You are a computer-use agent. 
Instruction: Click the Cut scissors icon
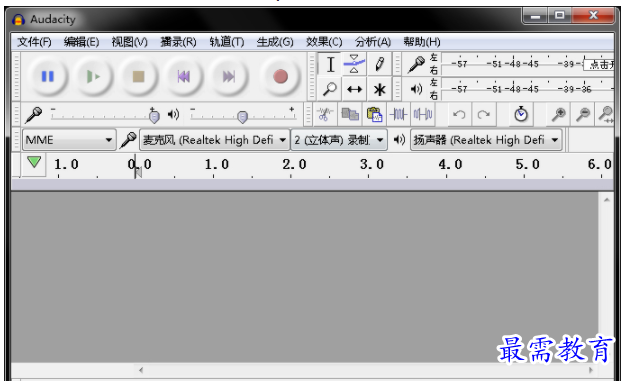[325, 115]
